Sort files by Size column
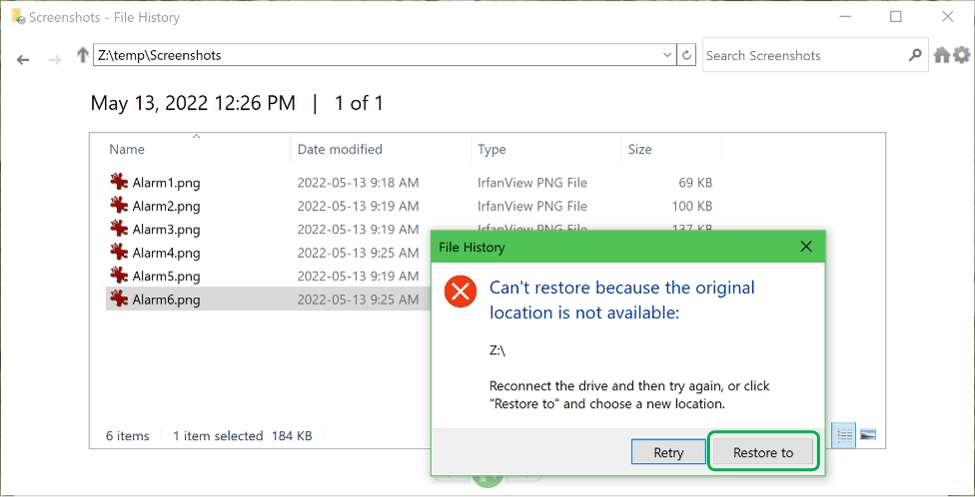Screen dimensions: 975x497 [640, 149]
